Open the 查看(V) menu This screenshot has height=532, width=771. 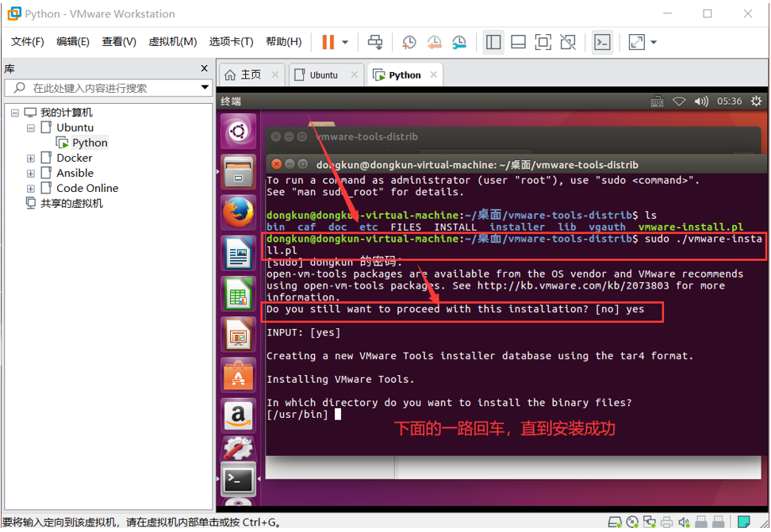point(119,42)
